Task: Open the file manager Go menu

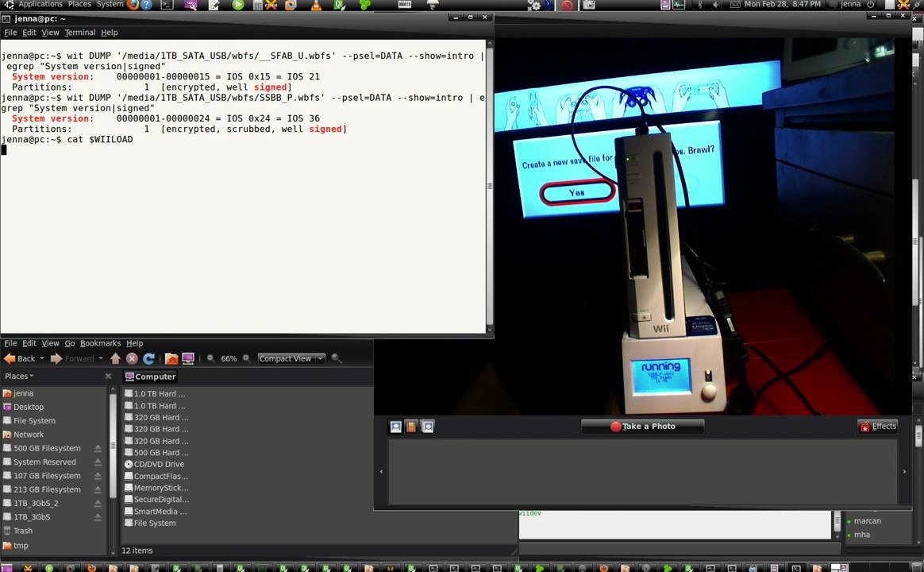Action: [x=70, y=343]
